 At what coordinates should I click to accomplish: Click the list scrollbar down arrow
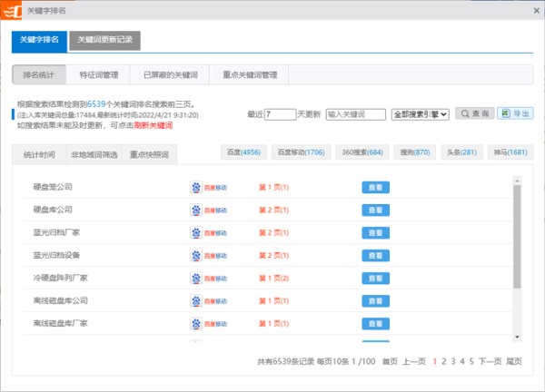[517, 338]
